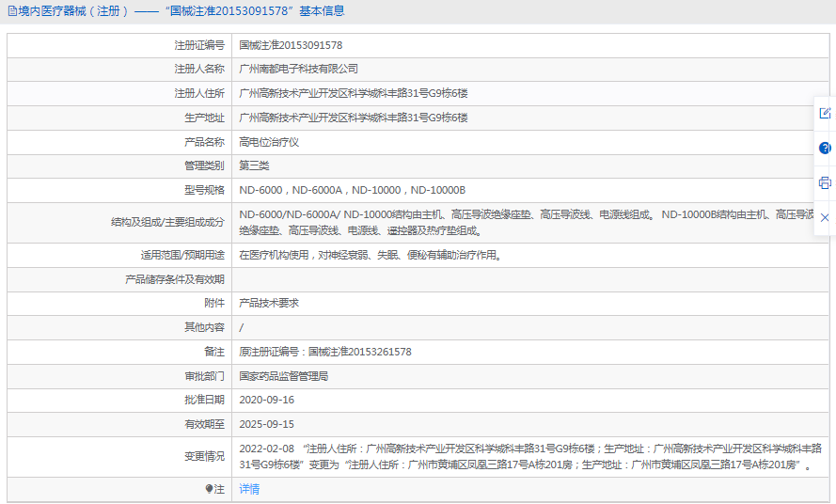Screen dimensions: 836x504
Task: Click expiry date 2025-09-15
Action: point(266,424)
